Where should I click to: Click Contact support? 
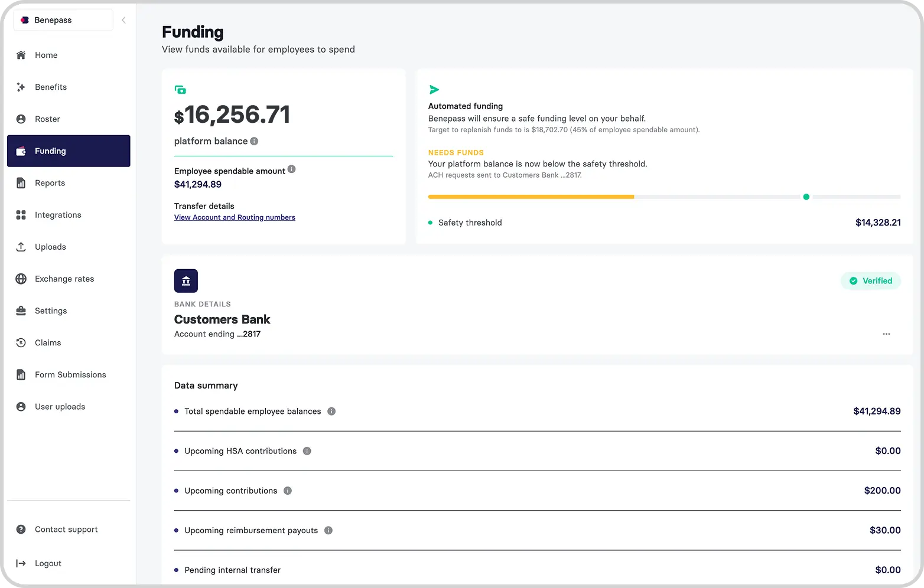pos(66,529)
